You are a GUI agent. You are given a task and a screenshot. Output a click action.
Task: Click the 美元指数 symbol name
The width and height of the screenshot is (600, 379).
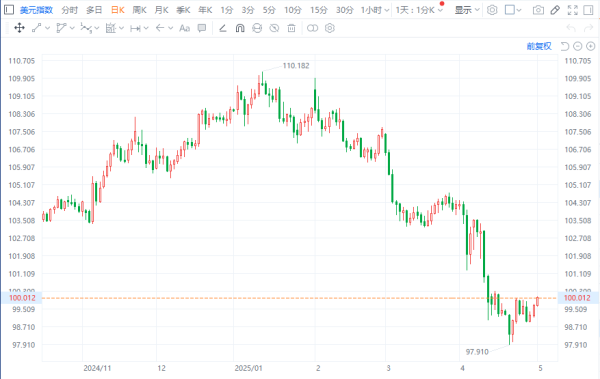tap(36, 10)
